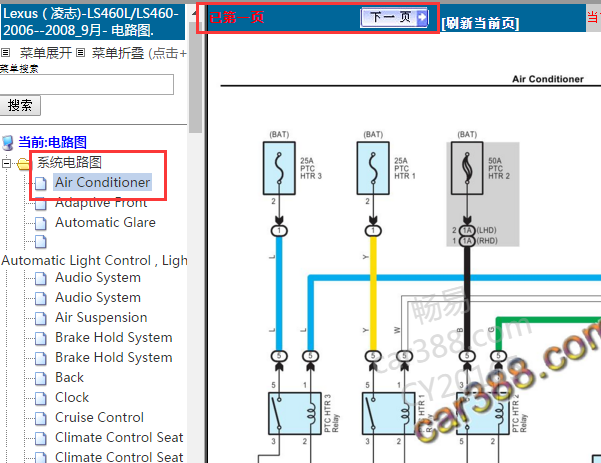Open the 当前:电路图 link

53,142
